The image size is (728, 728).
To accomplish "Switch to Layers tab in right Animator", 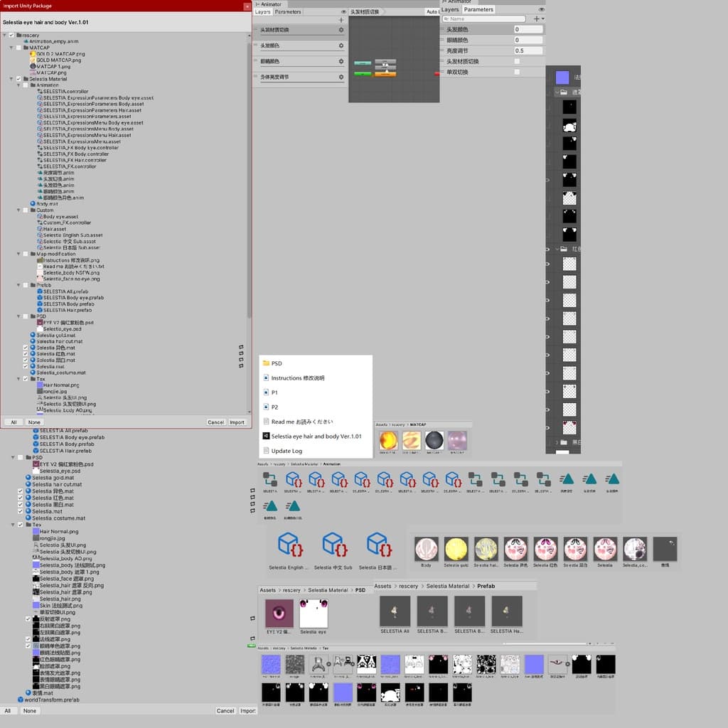I will tap(449, 10).
